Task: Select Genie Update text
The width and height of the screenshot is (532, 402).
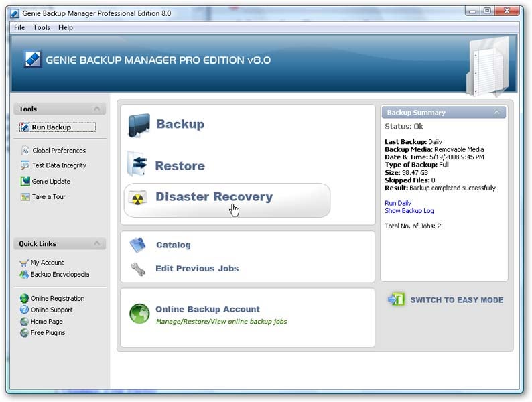Action: (51, 181)
